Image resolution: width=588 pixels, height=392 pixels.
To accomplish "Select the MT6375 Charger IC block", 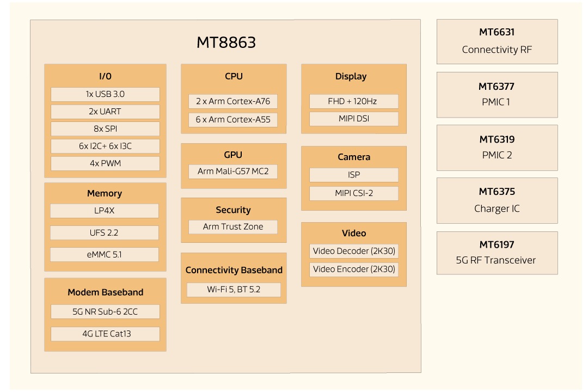I will (497, 200).
